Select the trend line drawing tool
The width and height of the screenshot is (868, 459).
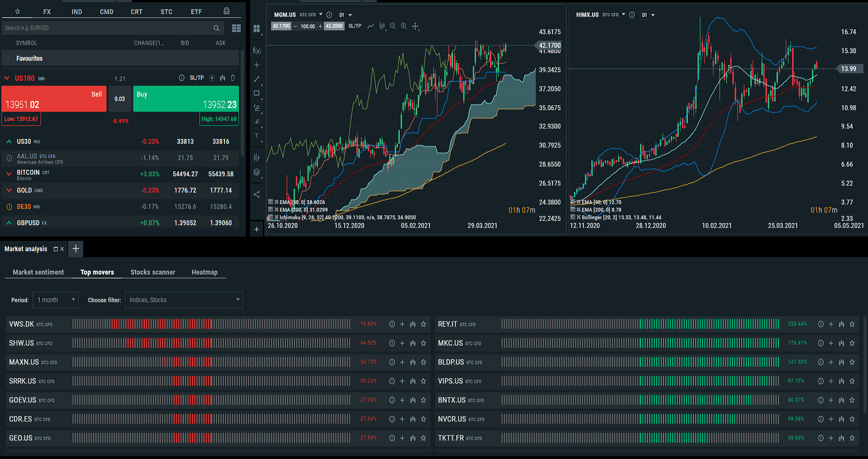(257, 79)
